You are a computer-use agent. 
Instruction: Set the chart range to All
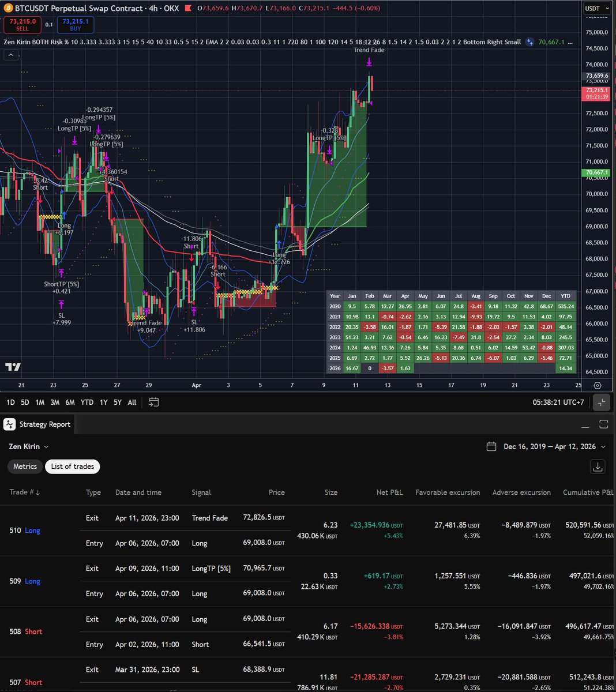tap(132, 403)
